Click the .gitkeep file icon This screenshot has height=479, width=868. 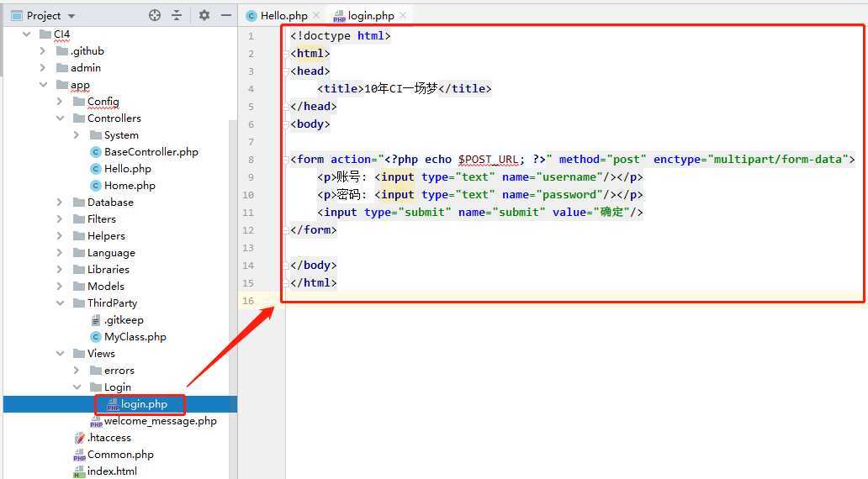(96, 319)
